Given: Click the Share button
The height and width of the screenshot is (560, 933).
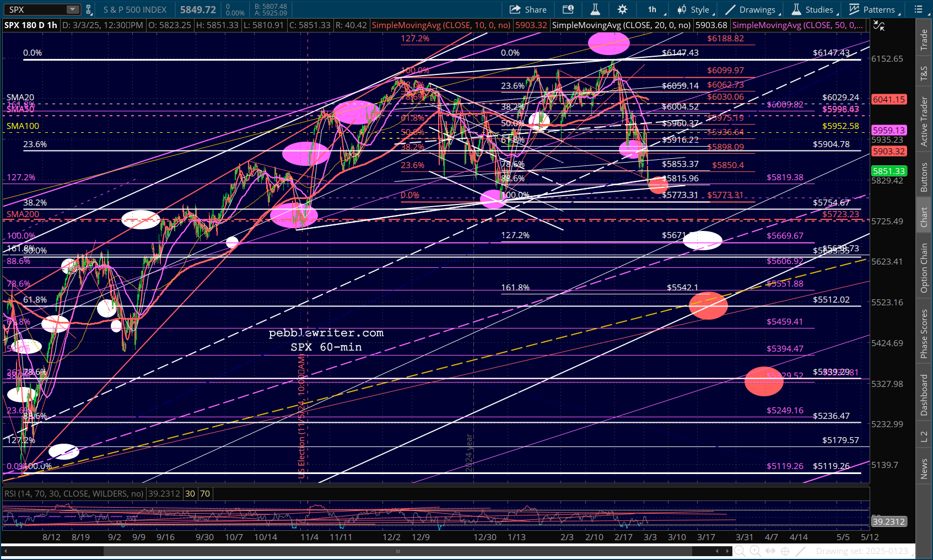Looking at the screenshot, I should coord(528,9).
